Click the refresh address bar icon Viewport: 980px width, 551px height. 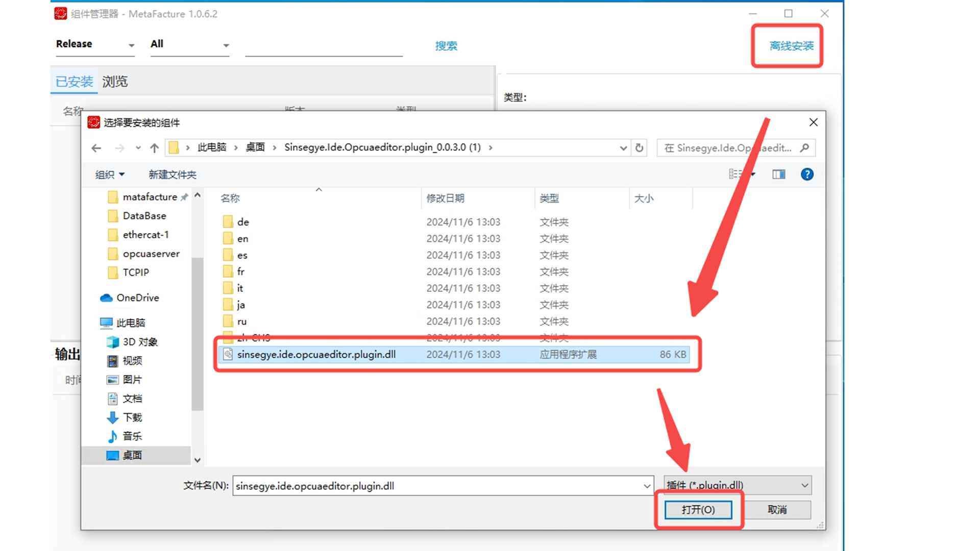pos(639,148)
